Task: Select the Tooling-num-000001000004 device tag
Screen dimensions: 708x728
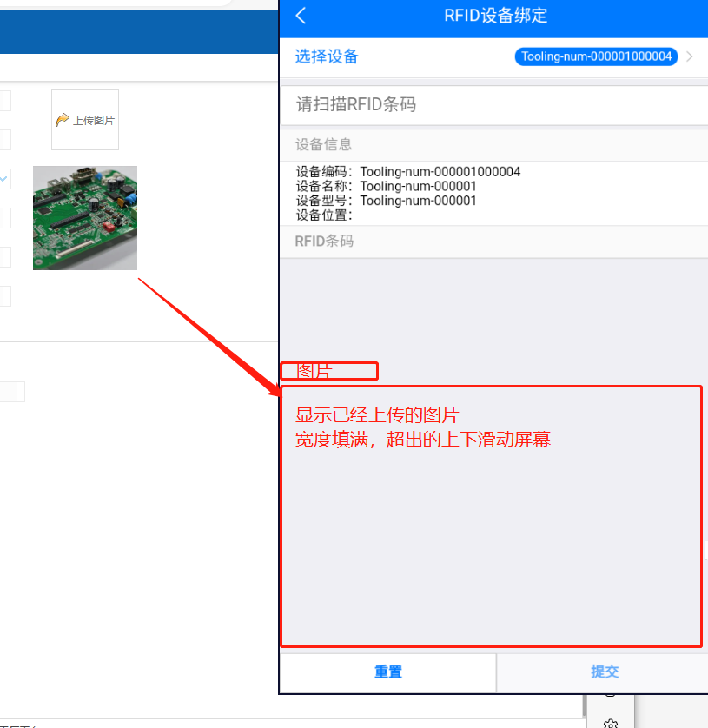Action: (596, 56)
